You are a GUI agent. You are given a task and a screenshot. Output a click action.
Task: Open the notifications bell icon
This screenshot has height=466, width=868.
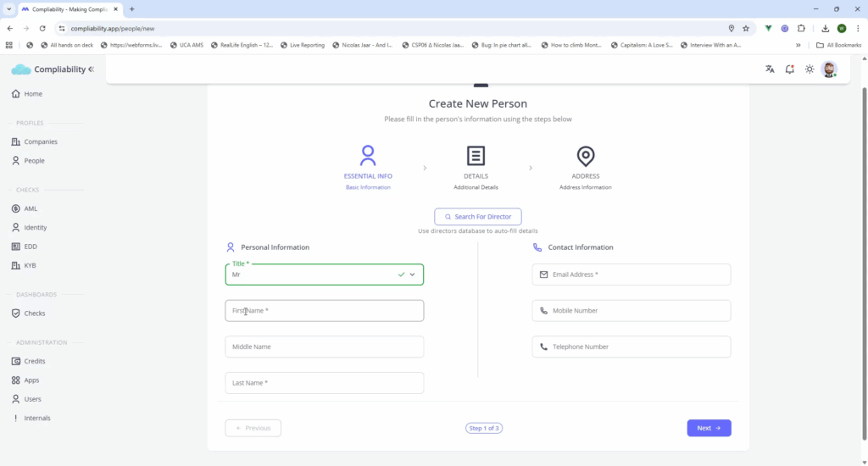coord(789,69)
